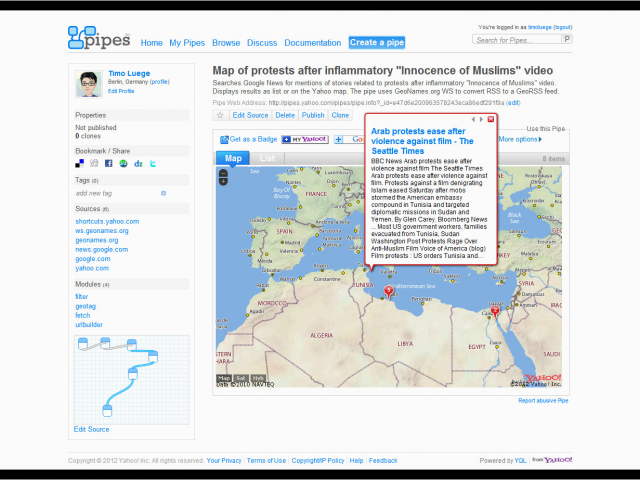
Task: Focus the Search for Pipes field
Action: (x=517, y=40)
